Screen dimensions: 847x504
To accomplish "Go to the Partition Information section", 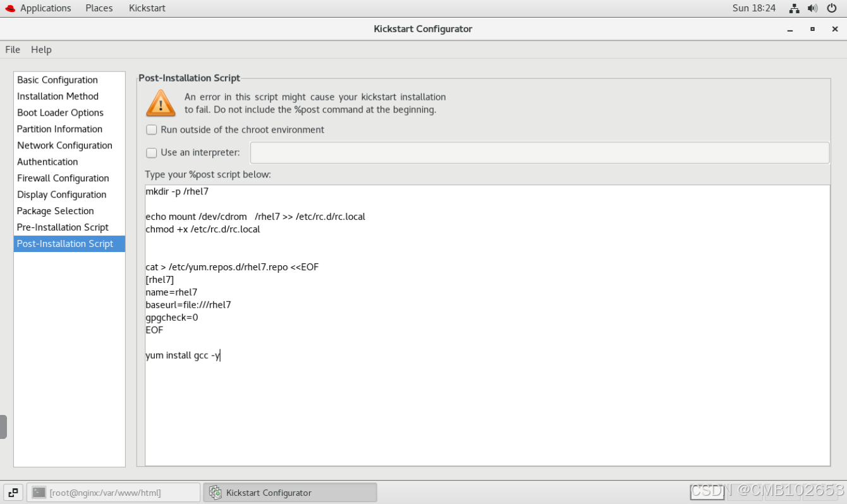I will click(x=59, y=129).
